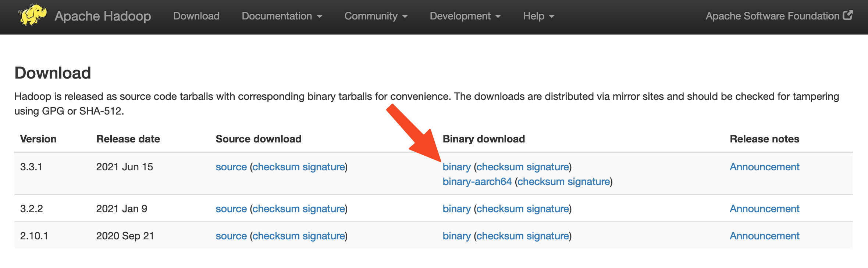Visit the Apache Software Foundation link
868x268 pixels.
(x=772, y=16)
